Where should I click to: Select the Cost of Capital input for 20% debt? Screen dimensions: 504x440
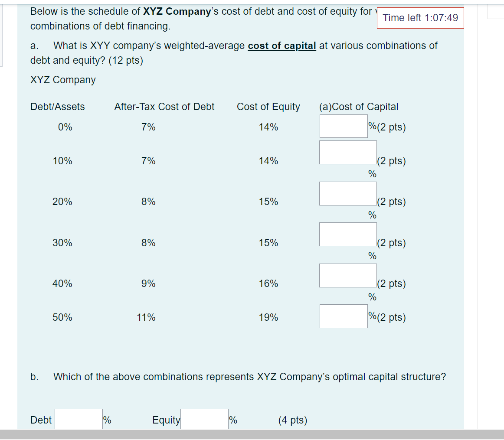click(348, 194)
